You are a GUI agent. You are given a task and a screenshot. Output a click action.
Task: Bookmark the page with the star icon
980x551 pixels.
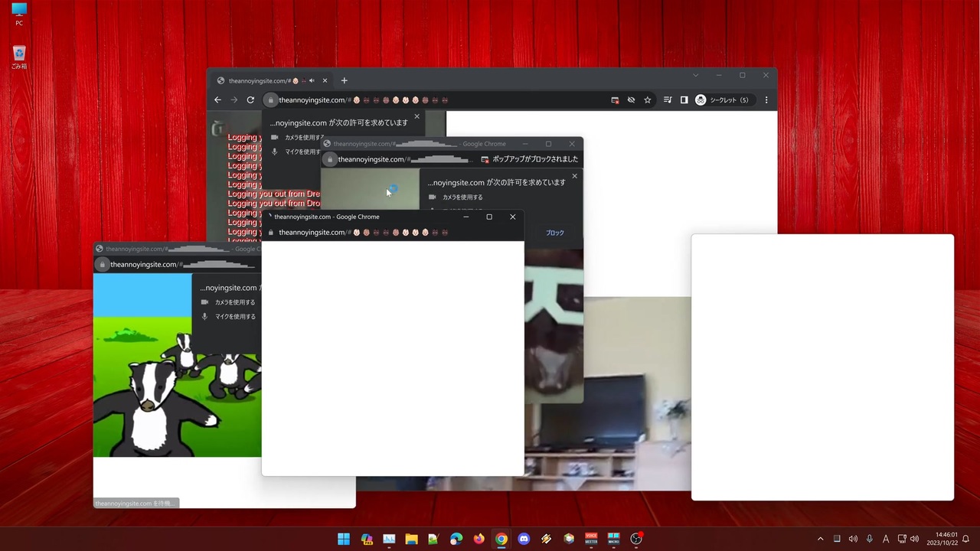(648, 100)
